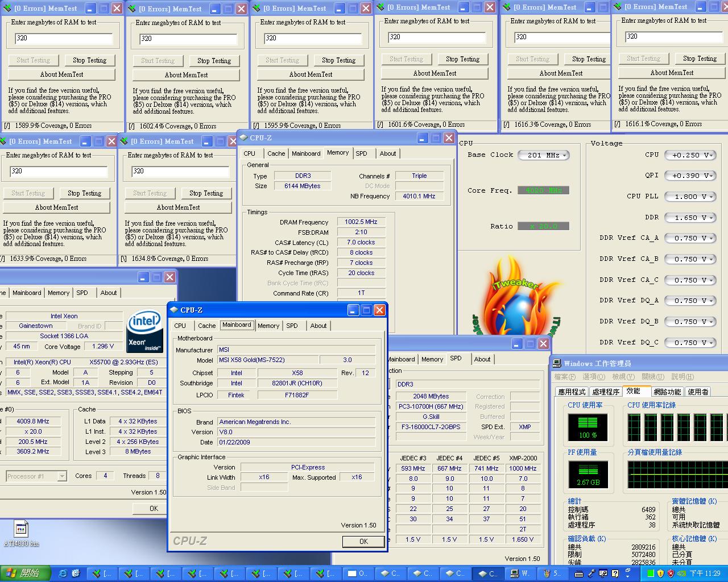728x582 pixels.
Task: Switch to the Memory tab in front CPU-Z window
Action: (268, 326)
